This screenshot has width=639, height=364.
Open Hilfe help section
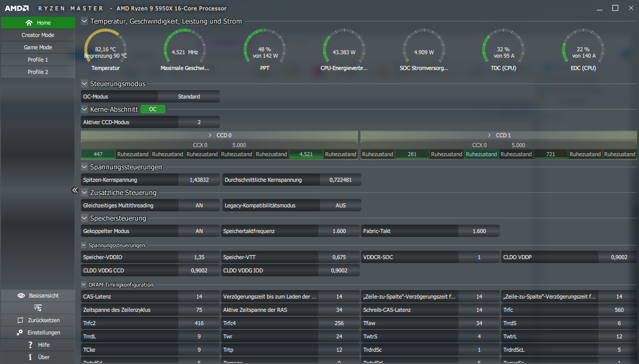coord(37,345)
